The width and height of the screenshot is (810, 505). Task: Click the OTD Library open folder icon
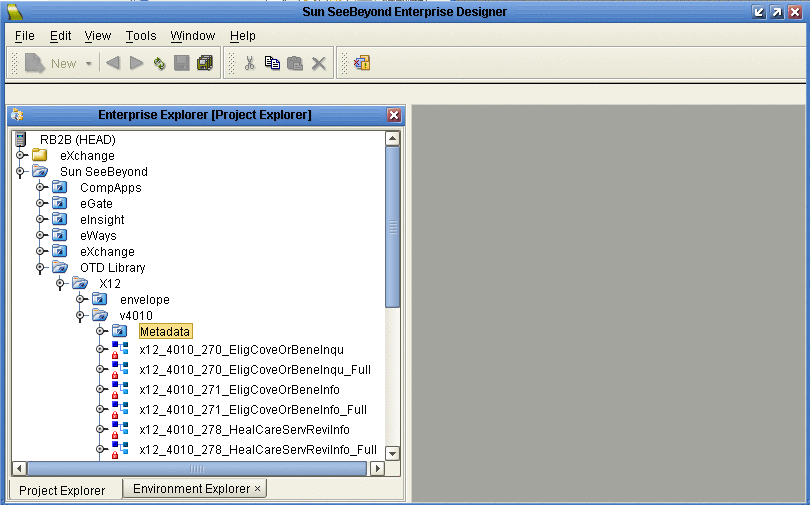[60, 267]
